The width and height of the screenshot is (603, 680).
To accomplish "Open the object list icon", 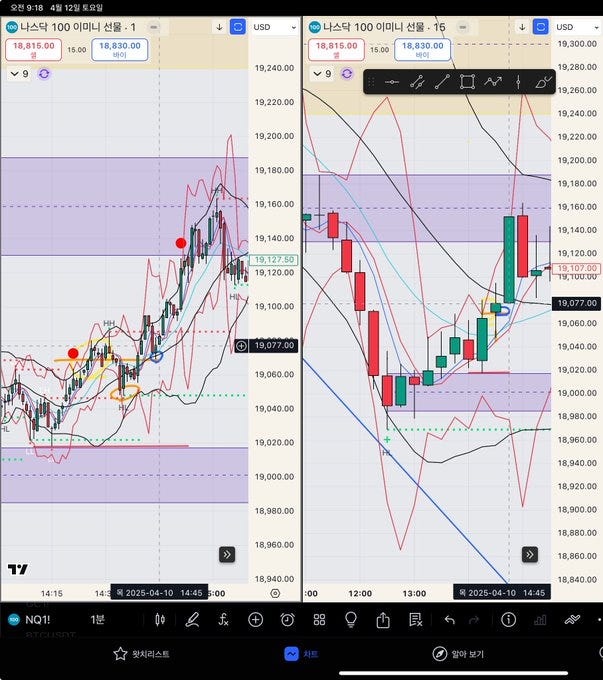I will pyautogui.click(x=415, y=620).
